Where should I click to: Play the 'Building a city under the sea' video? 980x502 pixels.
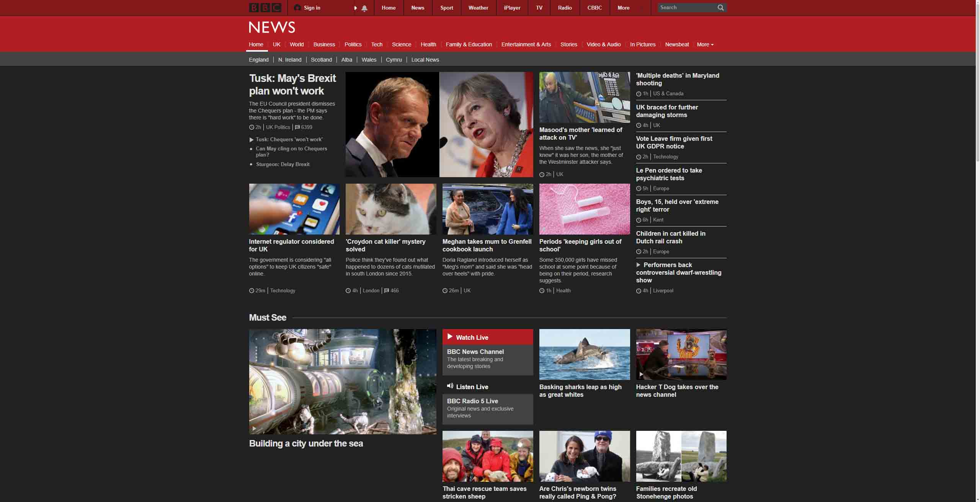tap(254, 428)
